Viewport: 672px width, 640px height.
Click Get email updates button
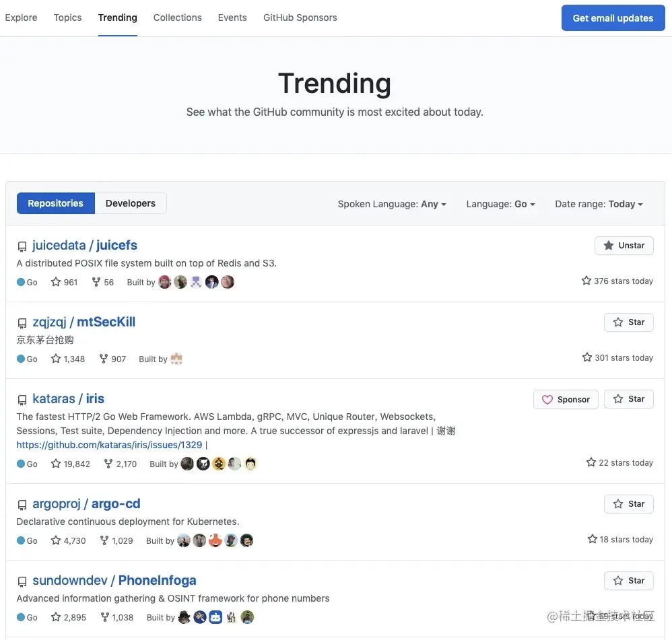[613, 18]
